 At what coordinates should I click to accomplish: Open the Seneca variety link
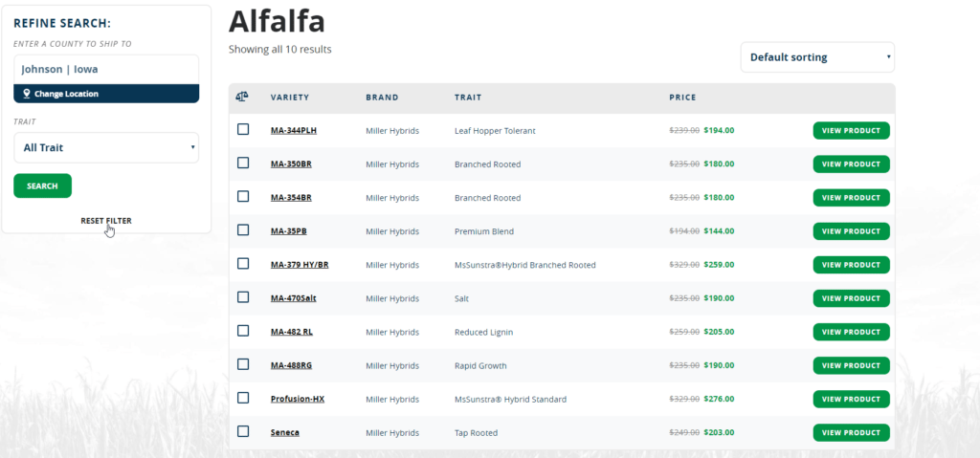(x=285, y=432)
